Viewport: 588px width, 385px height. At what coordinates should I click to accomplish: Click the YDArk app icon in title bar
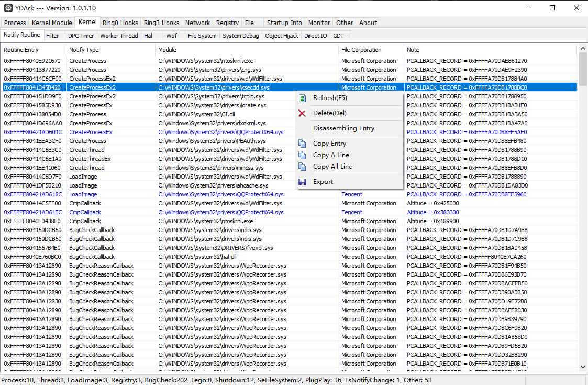pos(8,8)
